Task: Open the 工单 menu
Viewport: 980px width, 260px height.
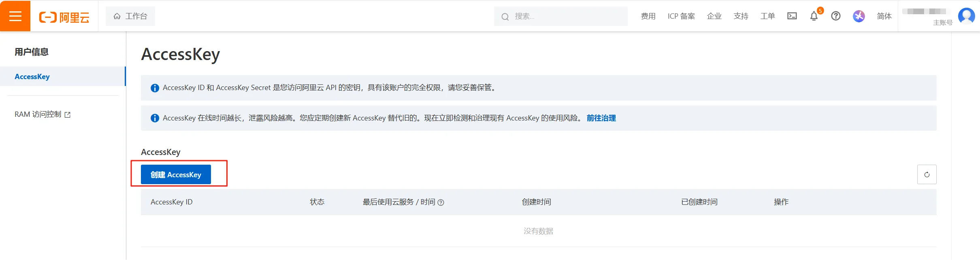Action: click(768, 16)
